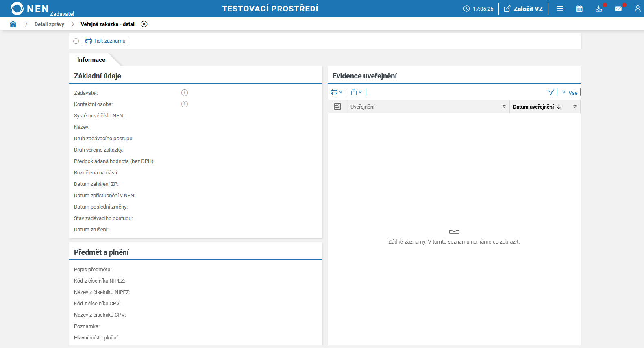Sort by Datum uveřejnění column
Viewport: 644px width, 348px height.
(533, 107)
